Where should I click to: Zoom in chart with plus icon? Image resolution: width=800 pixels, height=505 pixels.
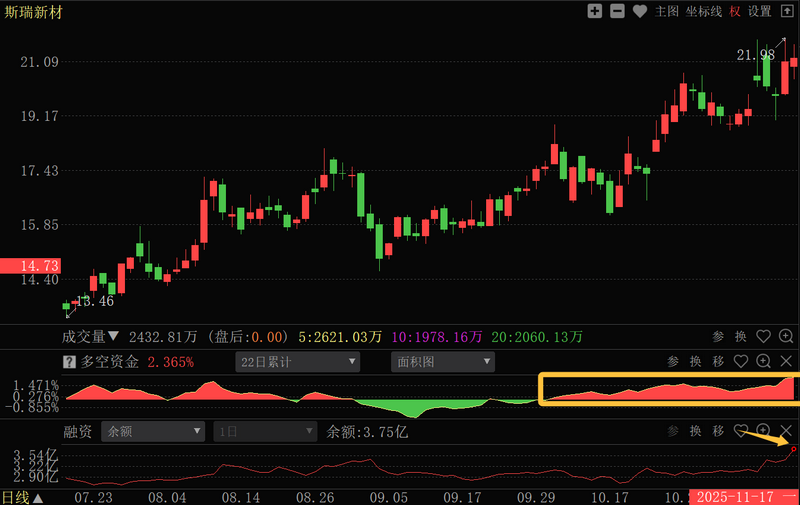tap(595, 11)
